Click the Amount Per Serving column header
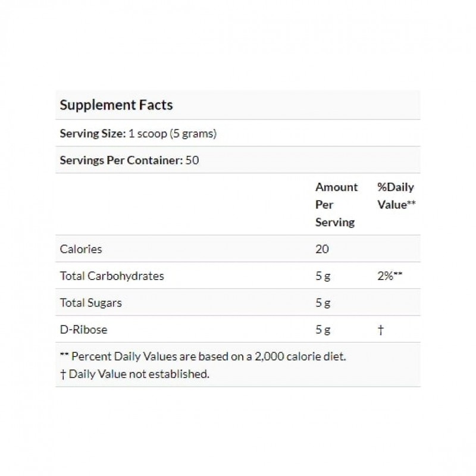 (336, 205)
